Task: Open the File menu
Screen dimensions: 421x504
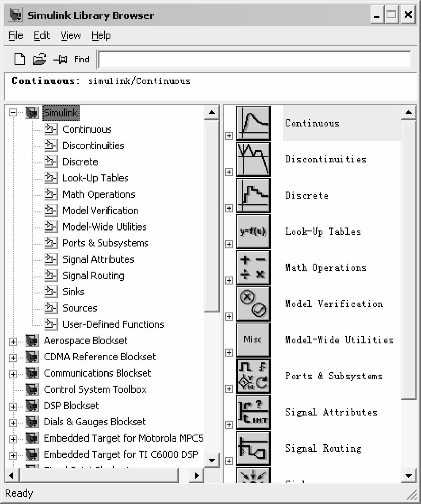Action: 16,36
